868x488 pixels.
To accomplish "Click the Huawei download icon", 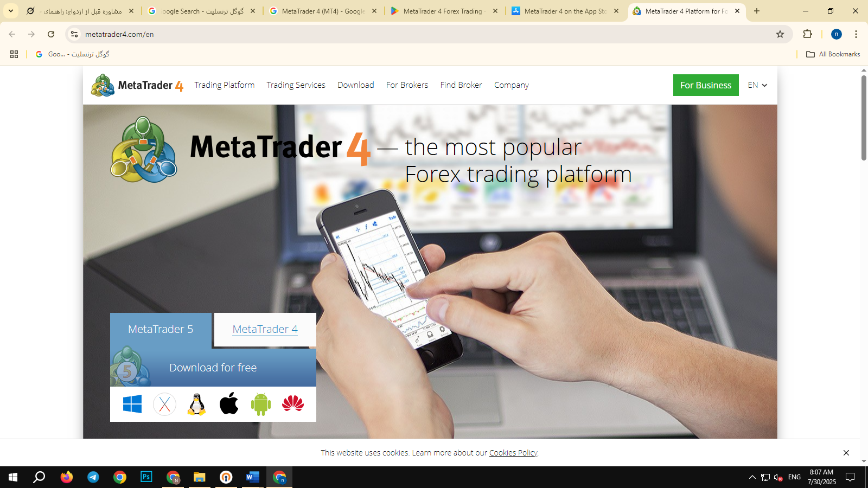I will pyautogui.click(x=293, y=403).
